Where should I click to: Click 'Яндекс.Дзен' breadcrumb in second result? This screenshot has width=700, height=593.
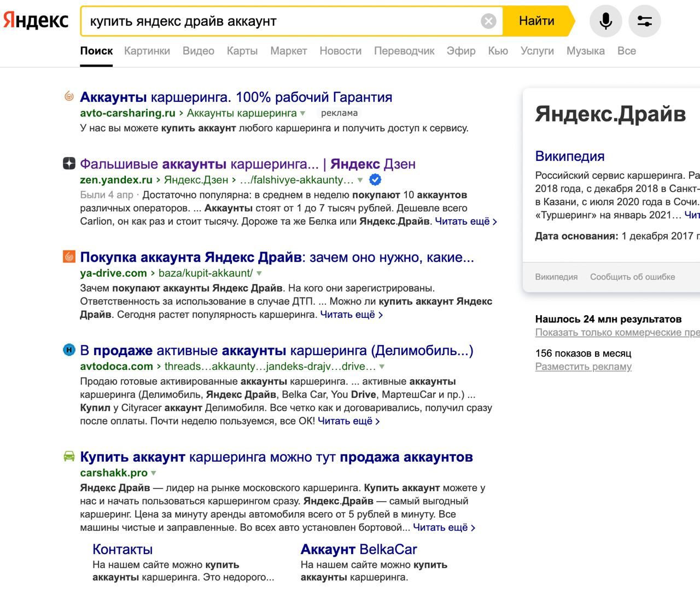[x=196, y=179]
